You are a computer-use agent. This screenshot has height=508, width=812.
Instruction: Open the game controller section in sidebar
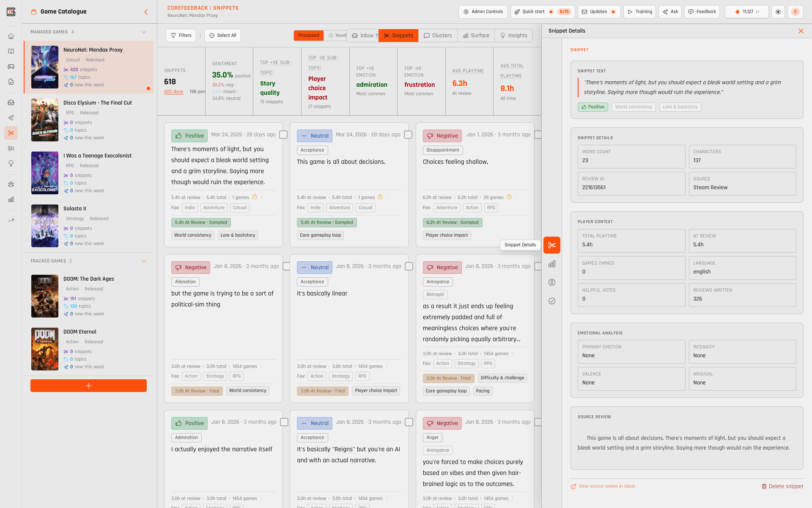tap(11, 66)
